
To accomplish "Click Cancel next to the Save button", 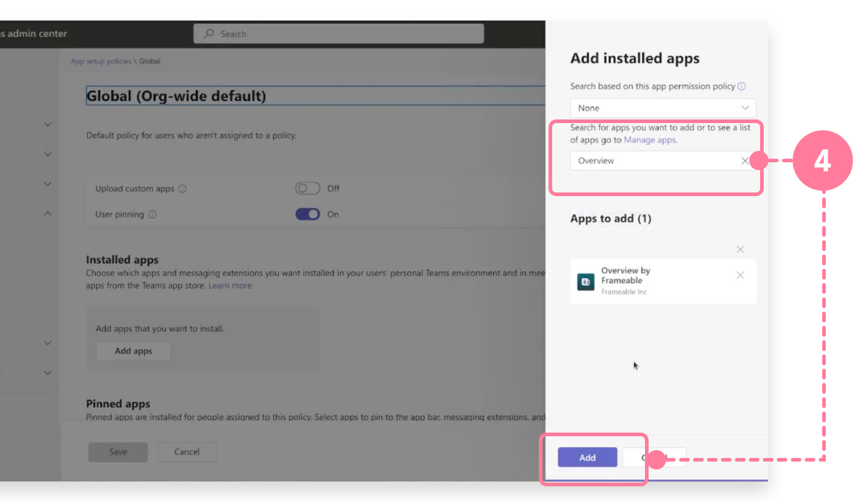I will (187, 452).
